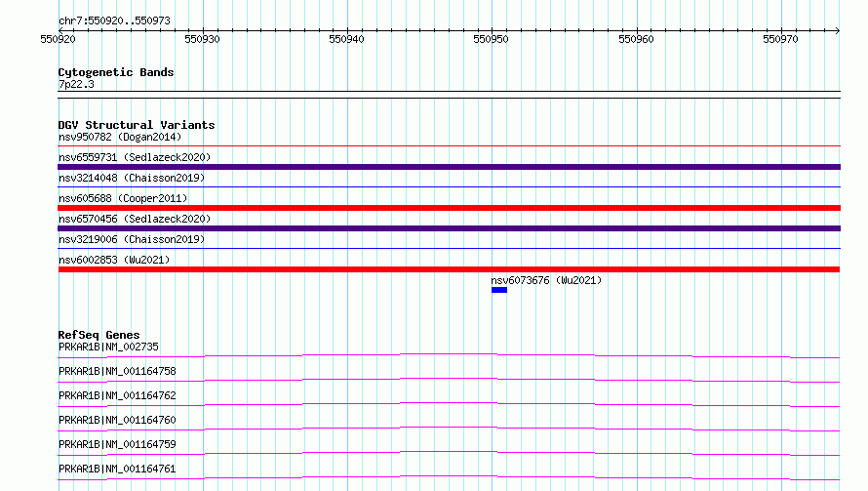Click the magenta intron line of NM_001164758
The image size is (868, 491).
click(x=449, y=379)
